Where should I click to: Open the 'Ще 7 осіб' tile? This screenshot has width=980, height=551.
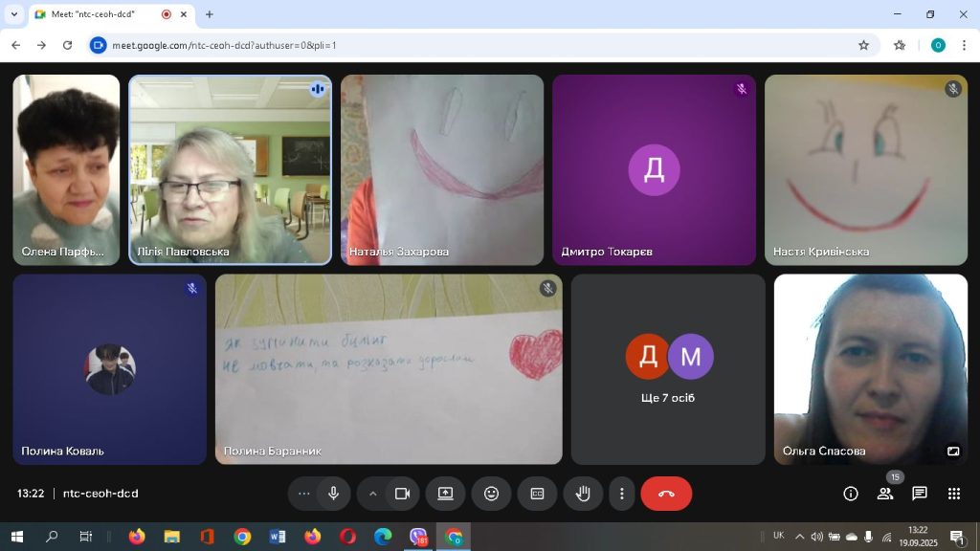668,369
